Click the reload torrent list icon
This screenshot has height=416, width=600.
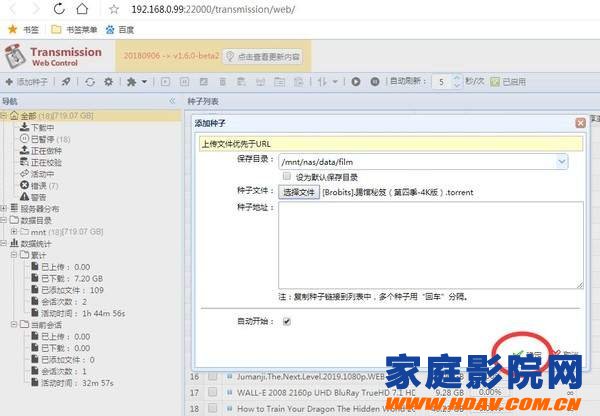coord(90,82)
